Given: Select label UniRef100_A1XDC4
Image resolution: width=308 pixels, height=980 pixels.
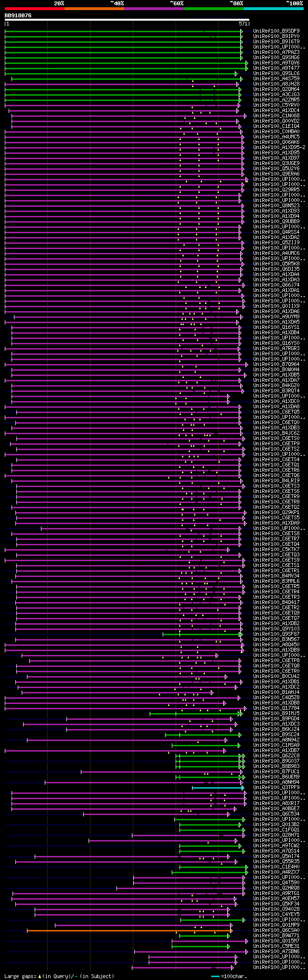Looking at the screenshot, I should [276, 110].
